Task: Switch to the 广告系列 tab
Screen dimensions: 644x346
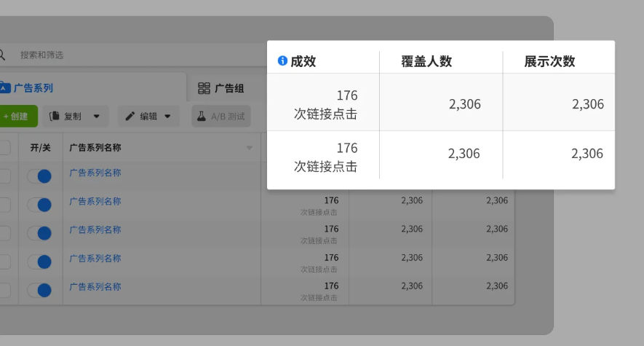Action: point(93,87)
